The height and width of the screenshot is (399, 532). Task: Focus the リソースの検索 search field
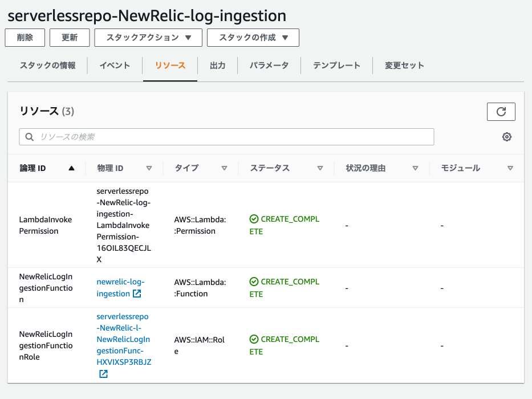coord(226,137)
